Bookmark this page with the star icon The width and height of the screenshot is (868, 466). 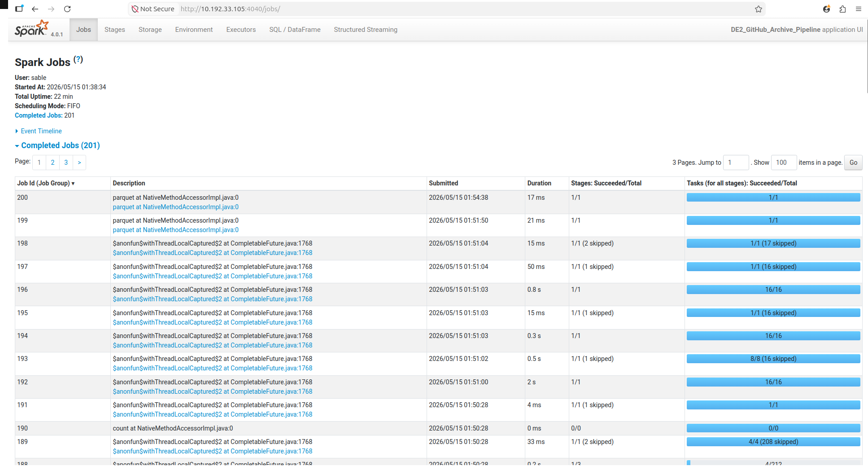coord(759,9)
